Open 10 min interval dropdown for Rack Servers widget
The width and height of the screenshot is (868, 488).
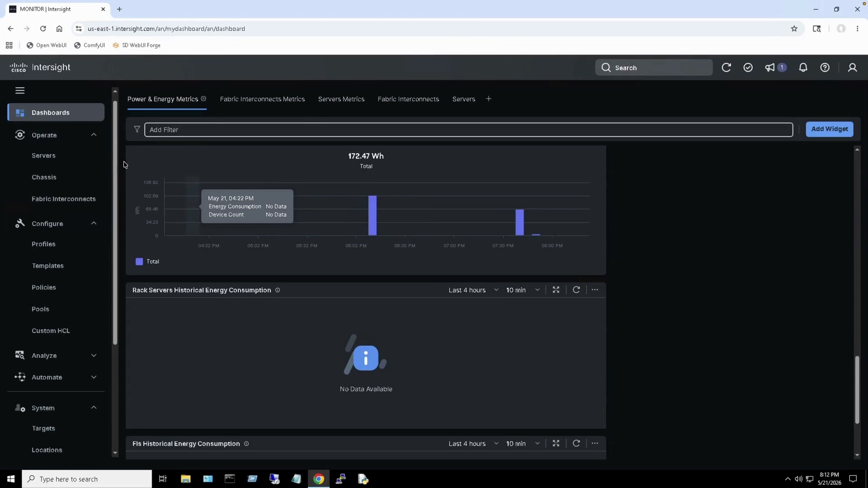tap(523, 290)
